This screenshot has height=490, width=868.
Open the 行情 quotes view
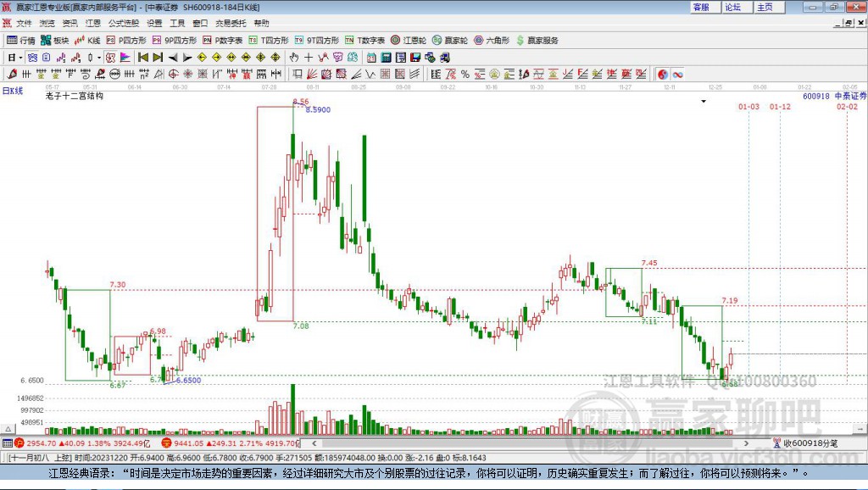pyautogui.click(x=21, y=41)
